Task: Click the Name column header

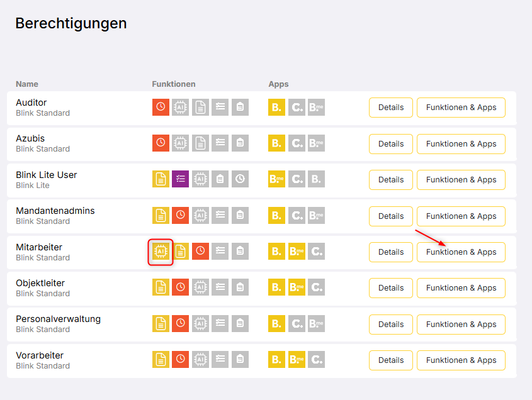Action: [x=27, y=84]
